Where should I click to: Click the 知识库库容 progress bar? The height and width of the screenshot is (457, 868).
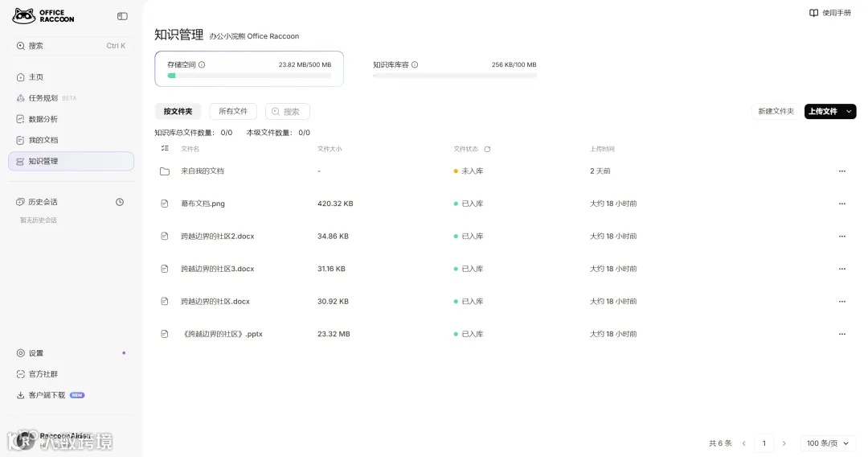(454, 76)
